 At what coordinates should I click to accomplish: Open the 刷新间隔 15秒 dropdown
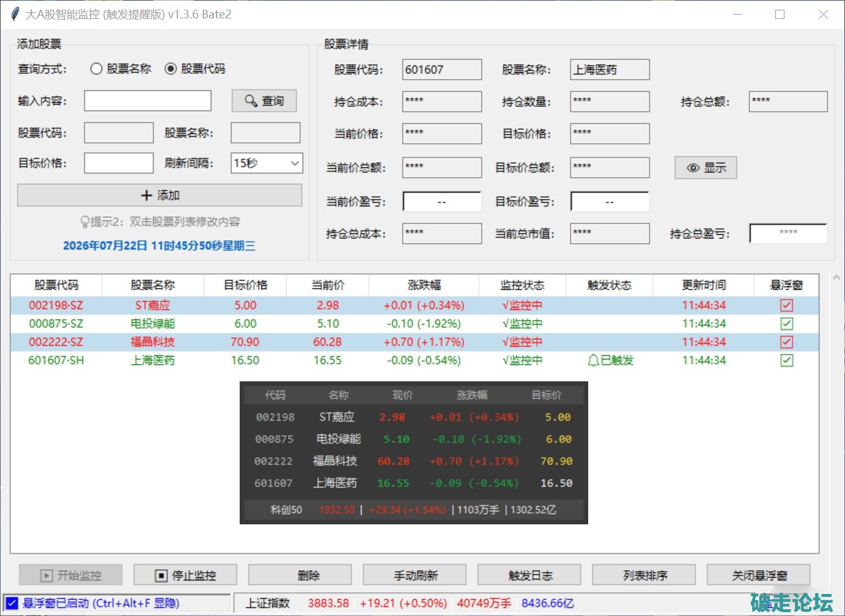pyautogui.click(x=267, y=163)
